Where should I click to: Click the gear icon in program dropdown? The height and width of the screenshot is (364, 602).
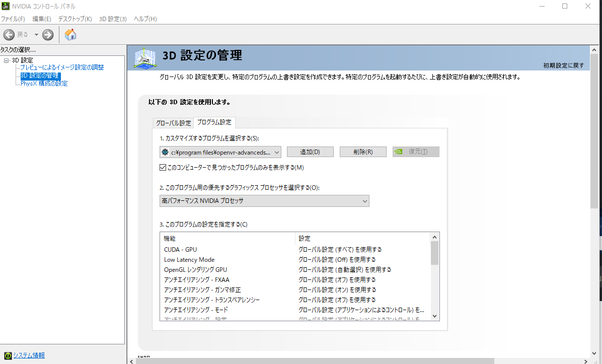(165, 152)
